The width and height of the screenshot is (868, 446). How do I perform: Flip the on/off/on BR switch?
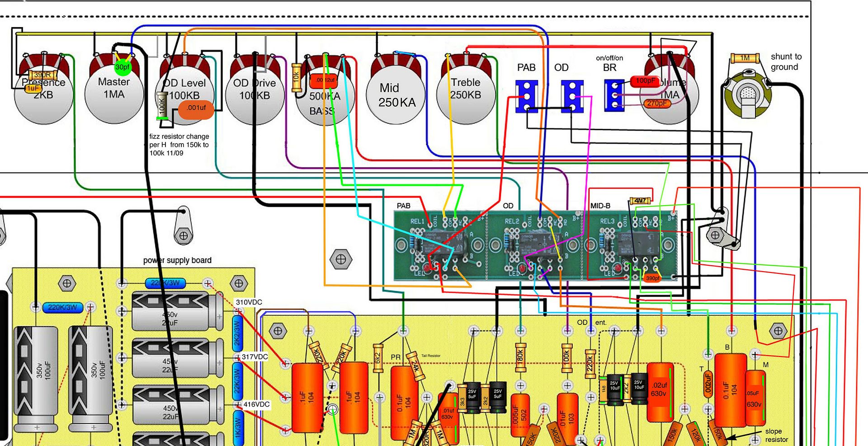[x=614, y=95]
